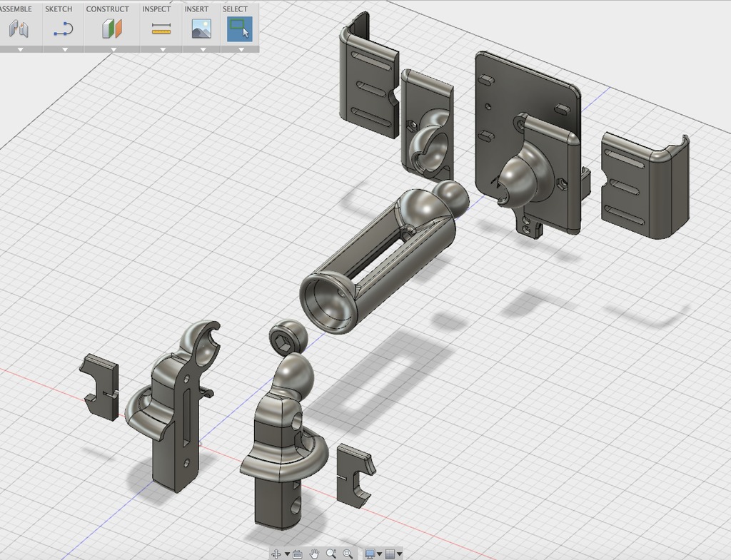This screenshot has height=560, width=731.
Task: Open the INSERT menu label
Action: (x=196, y=9)
